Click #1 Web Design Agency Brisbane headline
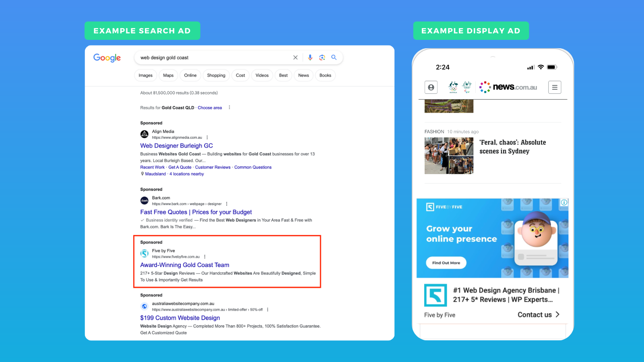This screenshot has height=362, width=644. click(x=506, y=295)
